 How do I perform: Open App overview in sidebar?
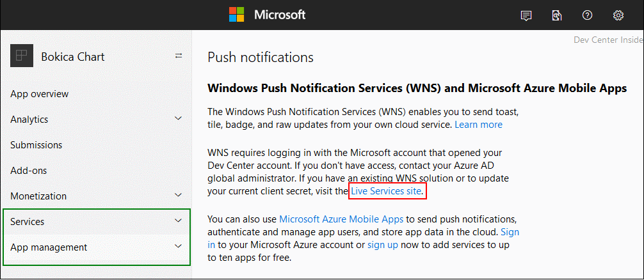click(x=40, y=94)
